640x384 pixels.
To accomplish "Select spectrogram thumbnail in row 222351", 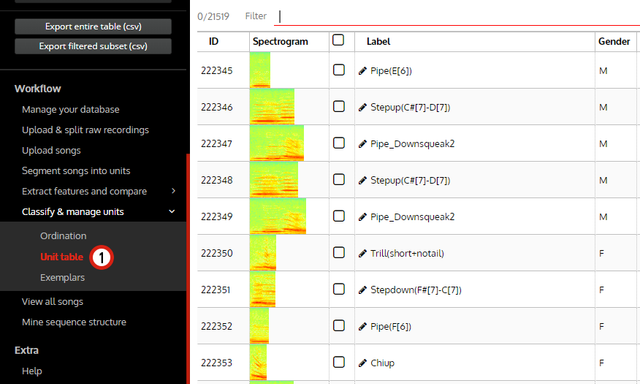I will (262, 289).
